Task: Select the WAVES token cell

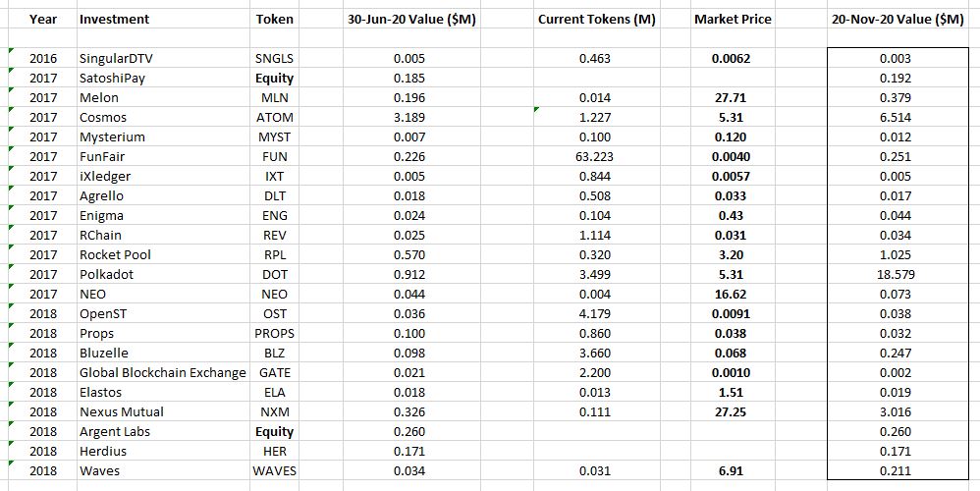Action: (274, 471)
